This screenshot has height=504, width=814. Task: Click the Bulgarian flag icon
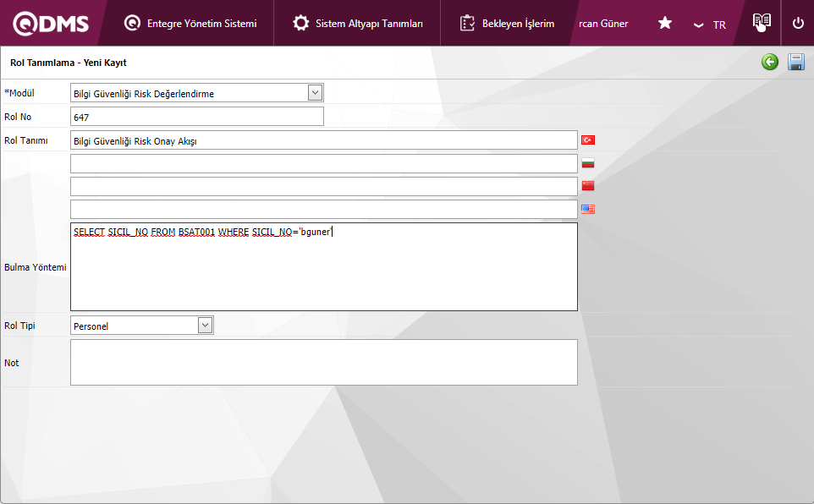pyautogui.click(x=588, y=163)
